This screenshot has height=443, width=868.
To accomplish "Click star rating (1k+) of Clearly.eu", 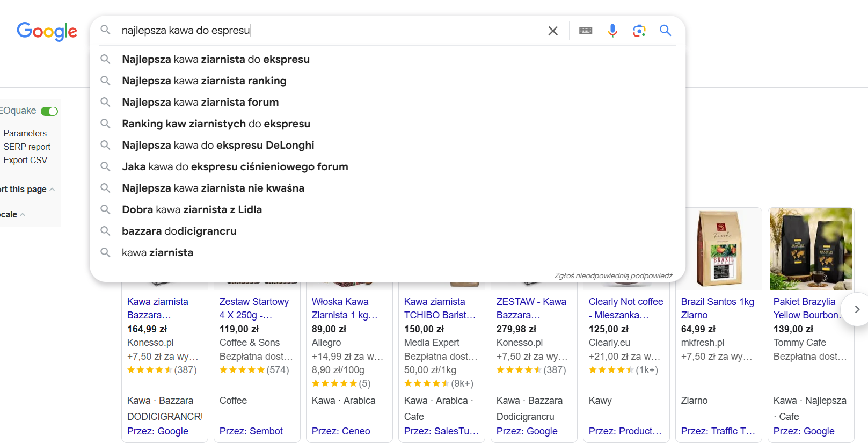I will pos(623,370).
